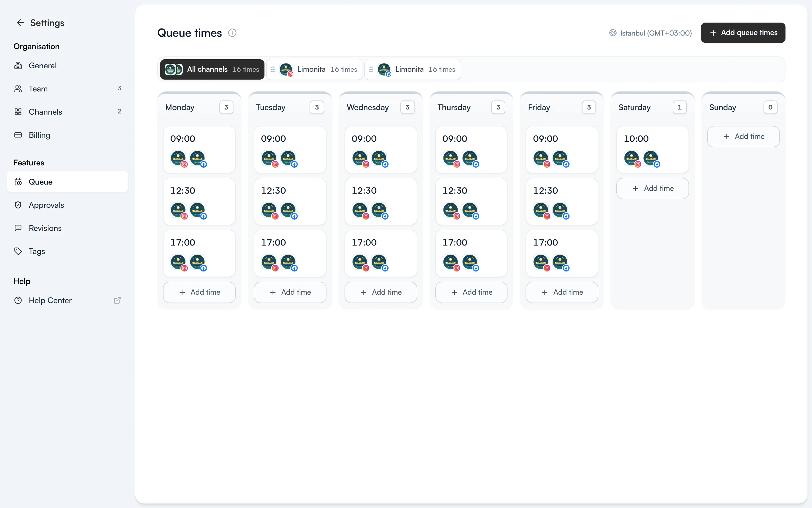This screenshot has width=812, height=508.
Task: Click the Approvals shield icon
Action: (x=18, y=205)
